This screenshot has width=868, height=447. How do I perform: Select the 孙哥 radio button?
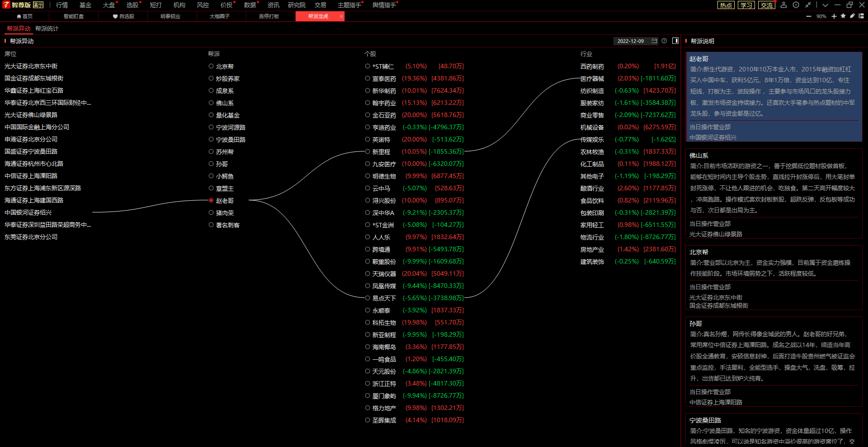point(211,164)
